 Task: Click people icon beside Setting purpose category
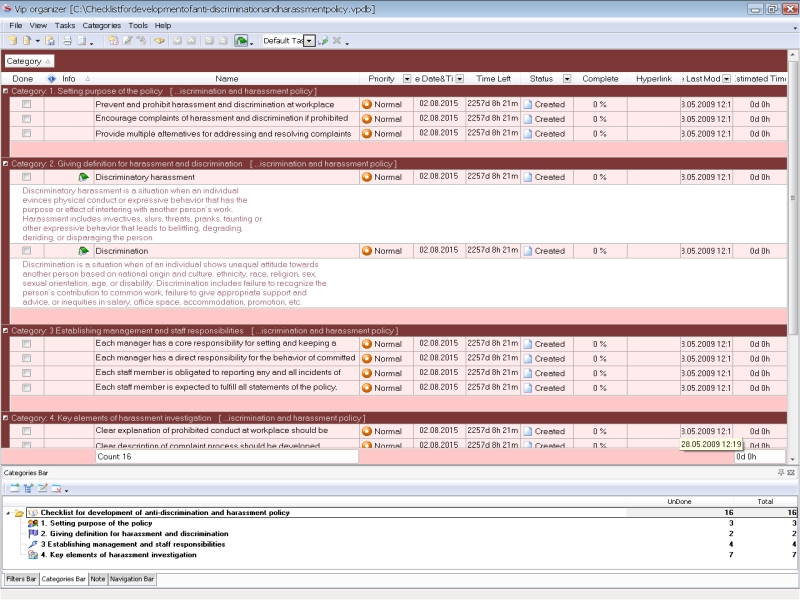pyautogui.click(x=33, y=523)
